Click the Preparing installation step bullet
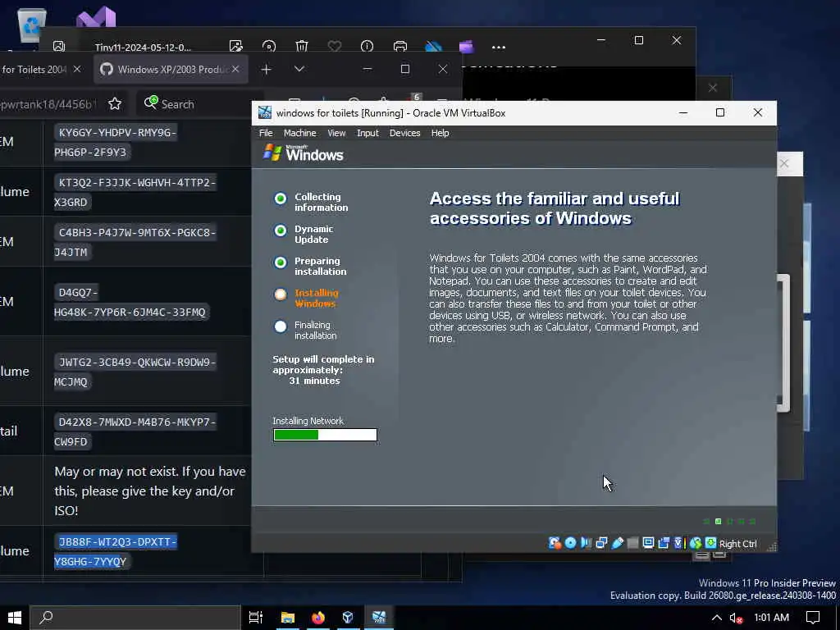840x630 pixels. click(281, 262)
